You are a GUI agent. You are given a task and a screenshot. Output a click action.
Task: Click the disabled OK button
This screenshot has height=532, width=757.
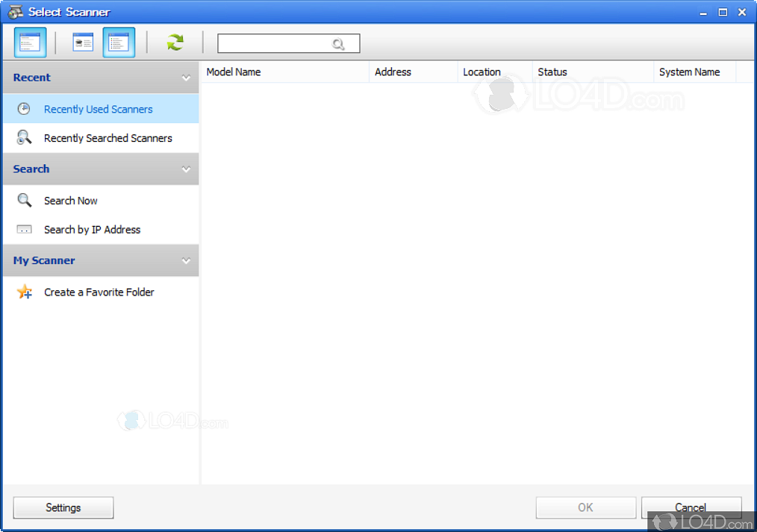[x=585, y=507]
